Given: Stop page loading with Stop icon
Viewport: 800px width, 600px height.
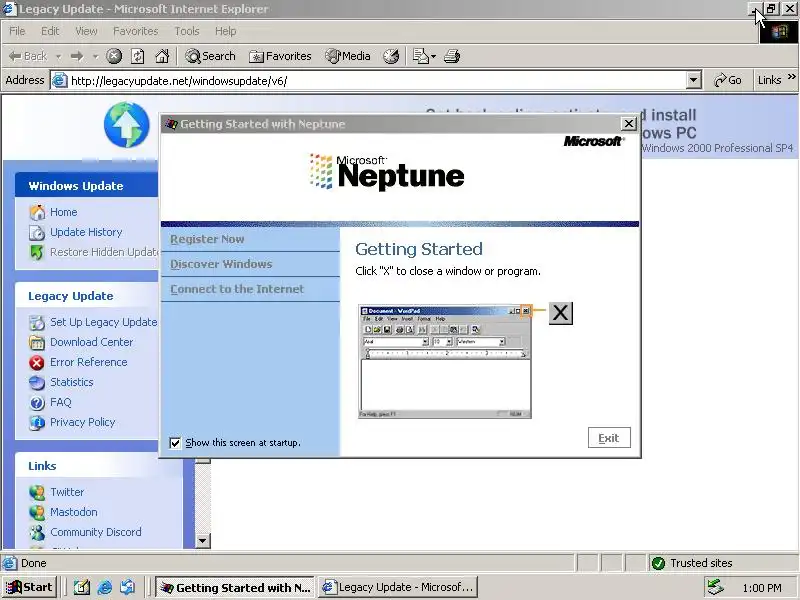Looking at the screenshot, I should 114,56.
